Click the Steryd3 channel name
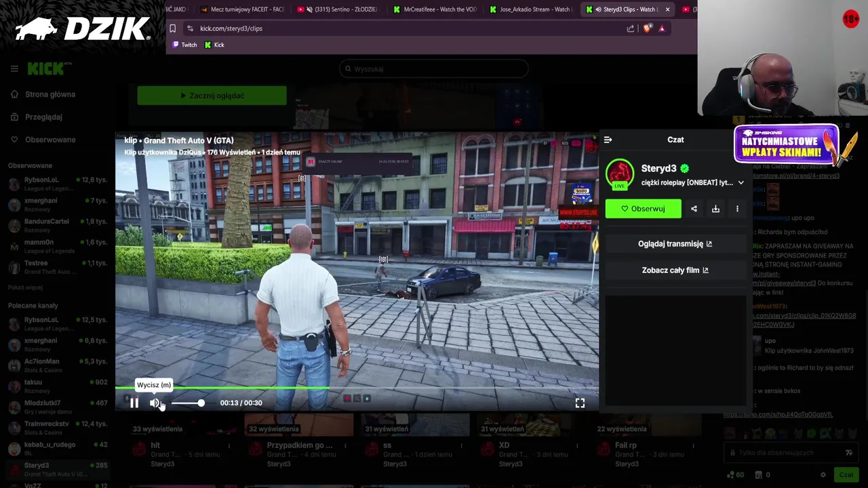The height and width of the screenshot is (488, 868). click(658, 169)
